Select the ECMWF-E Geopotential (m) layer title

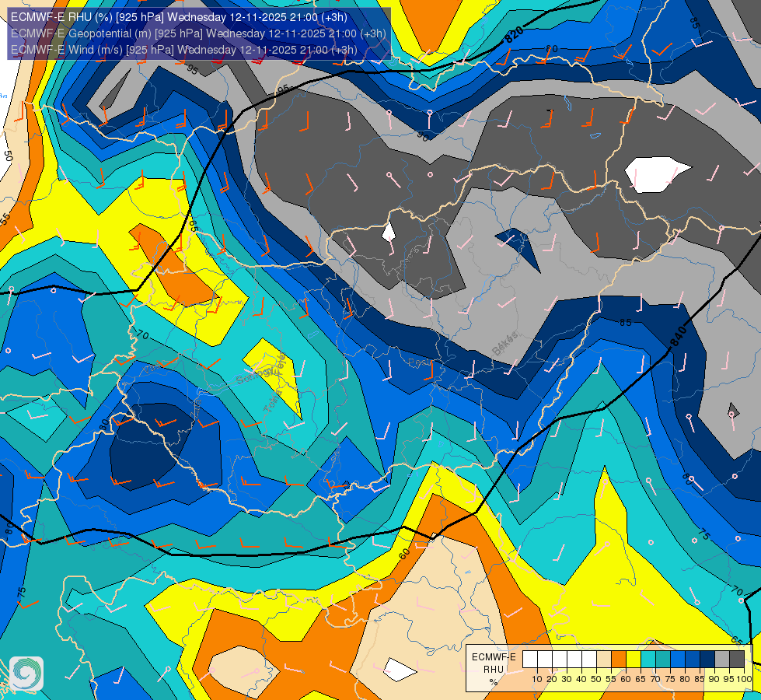tap(198, 33)
